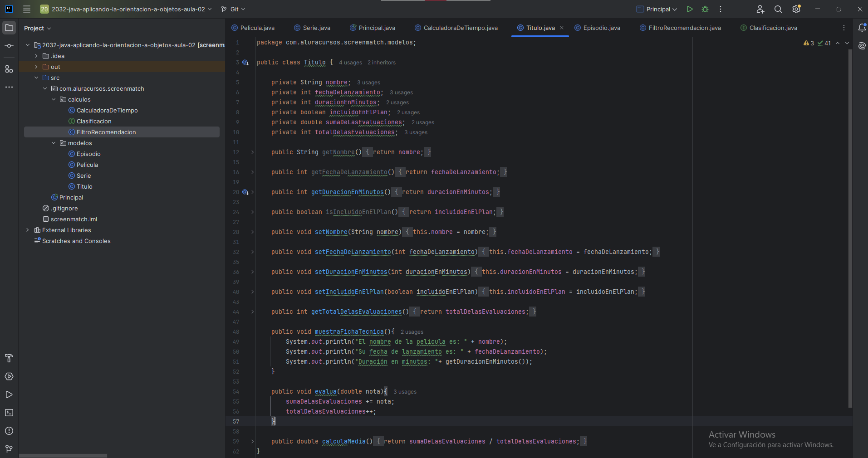Switch to Episodio.java tab

[x=597, y=28]
